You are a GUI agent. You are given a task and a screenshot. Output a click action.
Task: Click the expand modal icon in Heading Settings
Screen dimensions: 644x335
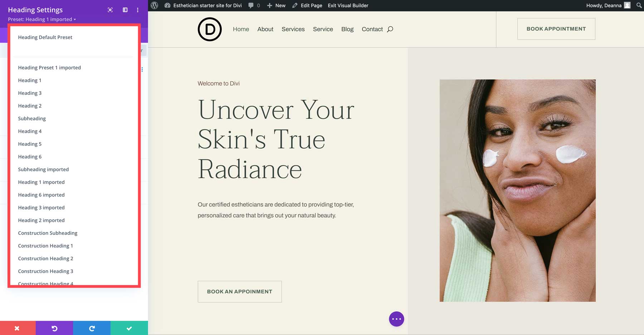[110, 10]
